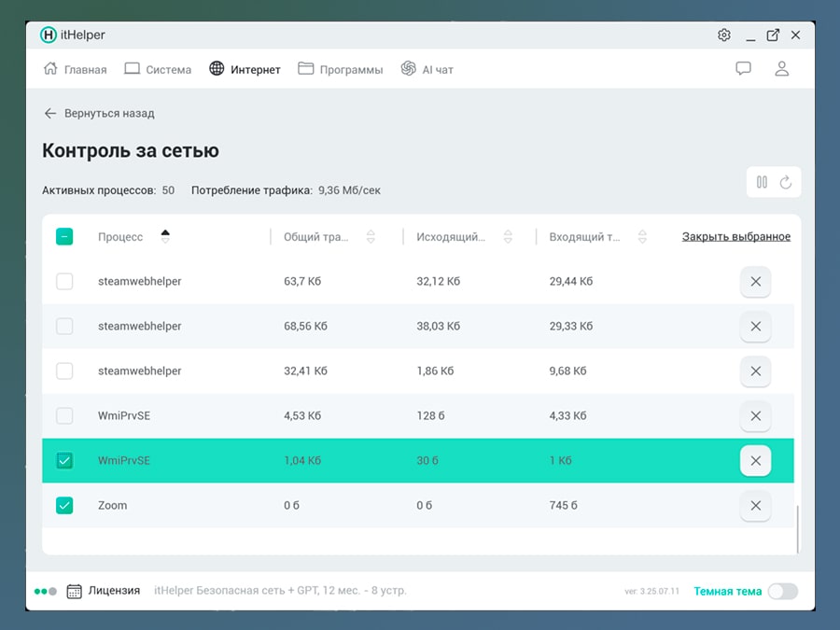Go back via Вернуться назад

click(99, 114)
